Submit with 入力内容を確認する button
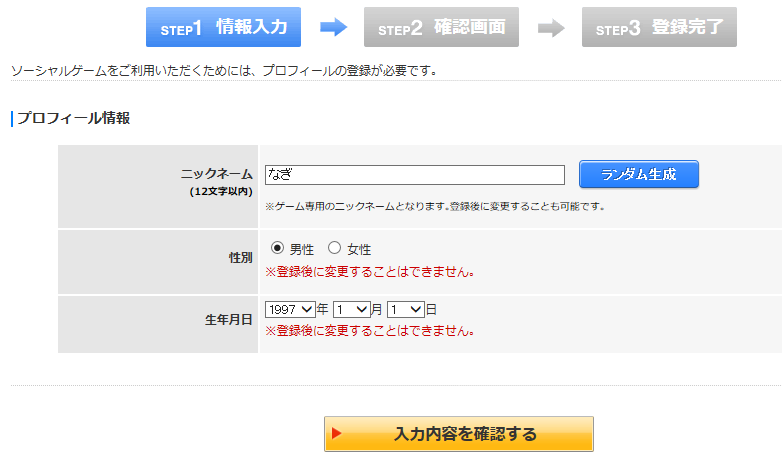 tap(459, 434)
